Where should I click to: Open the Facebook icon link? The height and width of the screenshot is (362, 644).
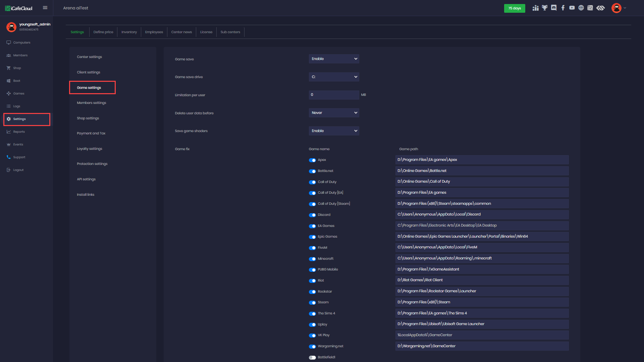point(563,8)
